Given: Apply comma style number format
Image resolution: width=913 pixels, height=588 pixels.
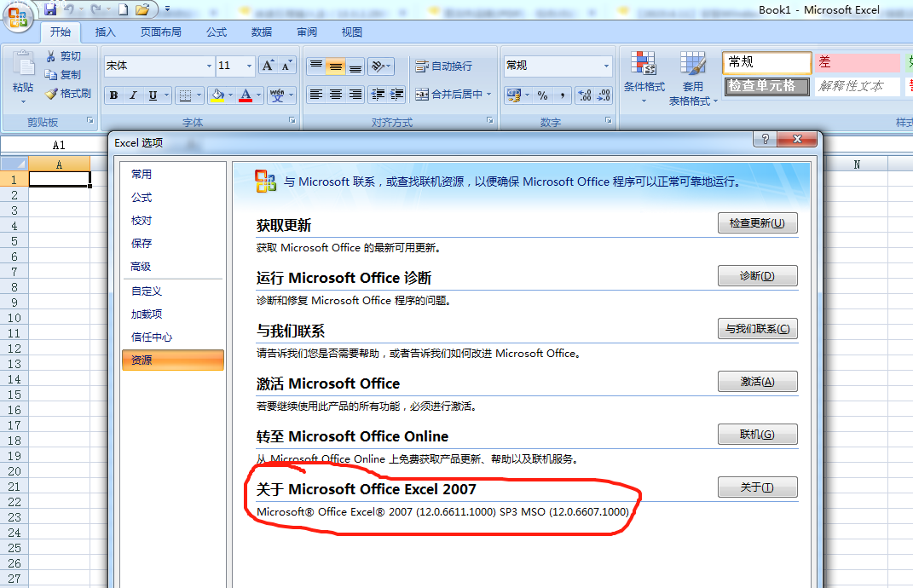Looking at the screenshot, I should point(562,95).
